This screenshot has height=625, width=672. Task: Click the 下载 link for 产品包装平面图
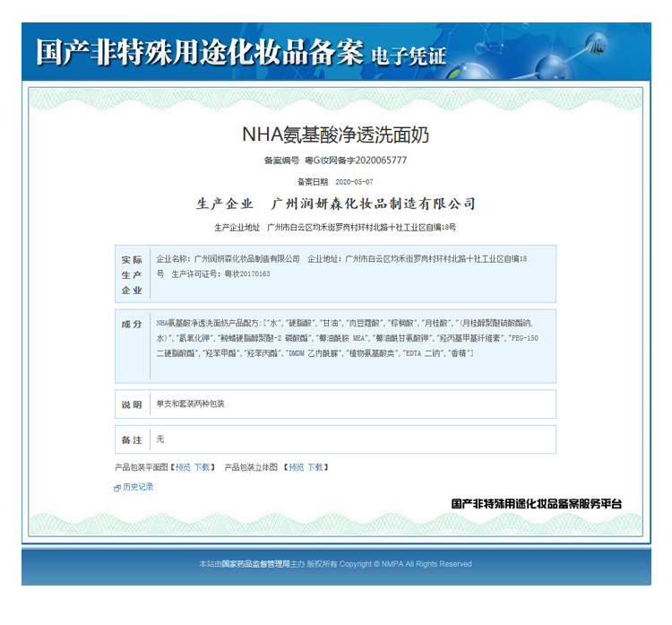coord(202,467)
